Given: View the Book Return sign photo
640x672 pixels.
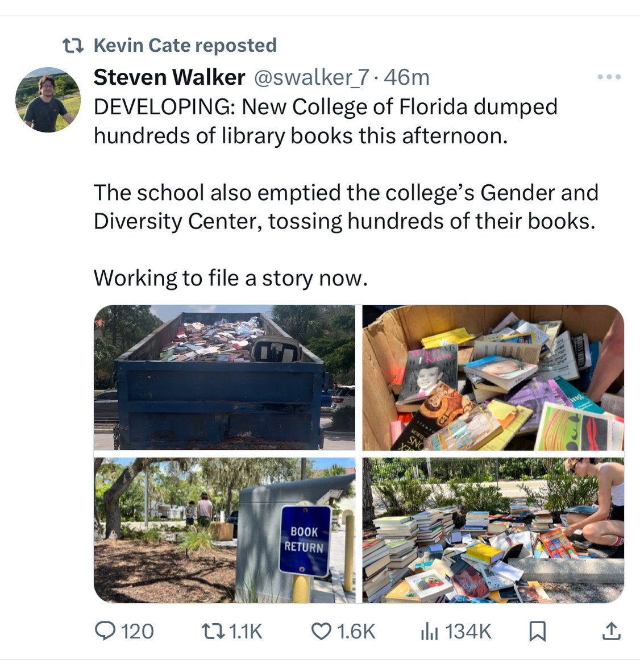Looking at the screenshot, I should pos(225,530).
